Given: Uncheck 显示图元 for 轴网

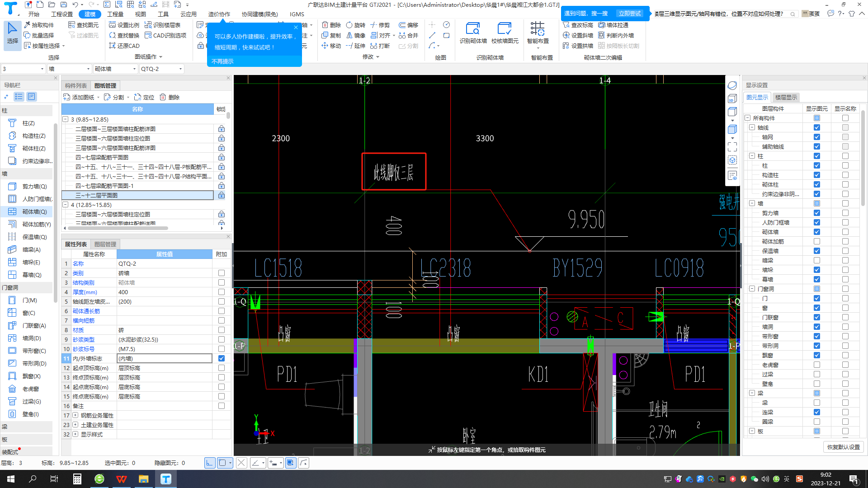Looking at the screenshot, I should pos(816,137).
